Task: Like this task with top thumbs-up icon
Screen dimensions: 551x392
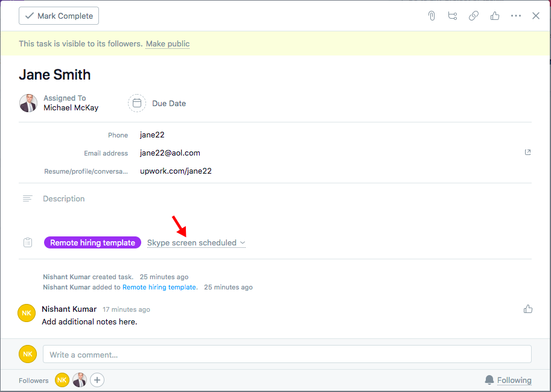Action: click(x=495, y=16)
